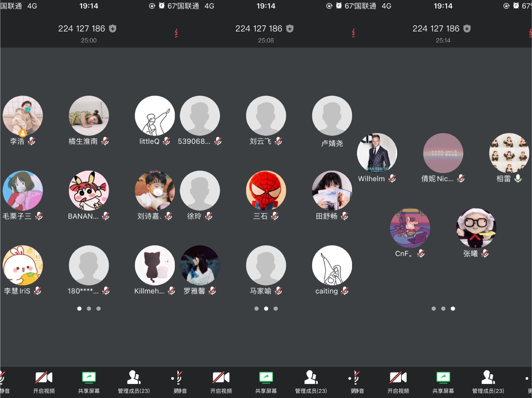
Task: Tap muted mic icon beside 三石
Action: tap(275, 216)
